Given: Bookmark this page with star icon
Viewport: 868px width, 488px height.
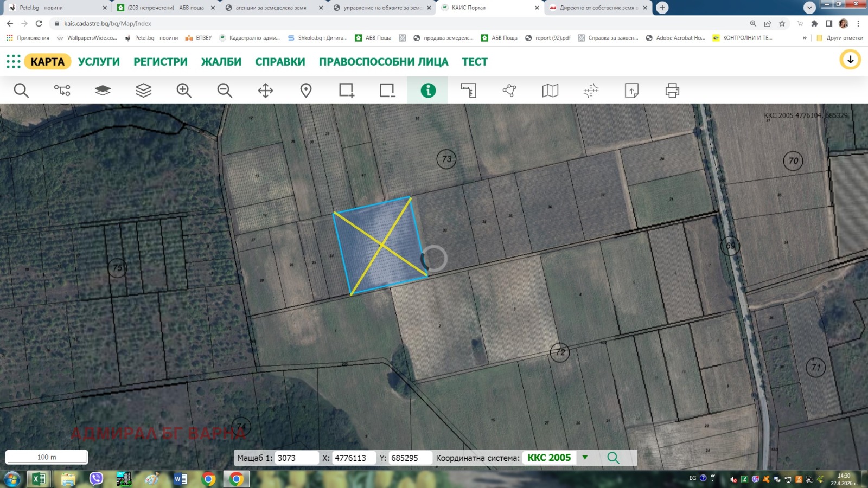Looking at the screenshot, I should click(782, 23).
